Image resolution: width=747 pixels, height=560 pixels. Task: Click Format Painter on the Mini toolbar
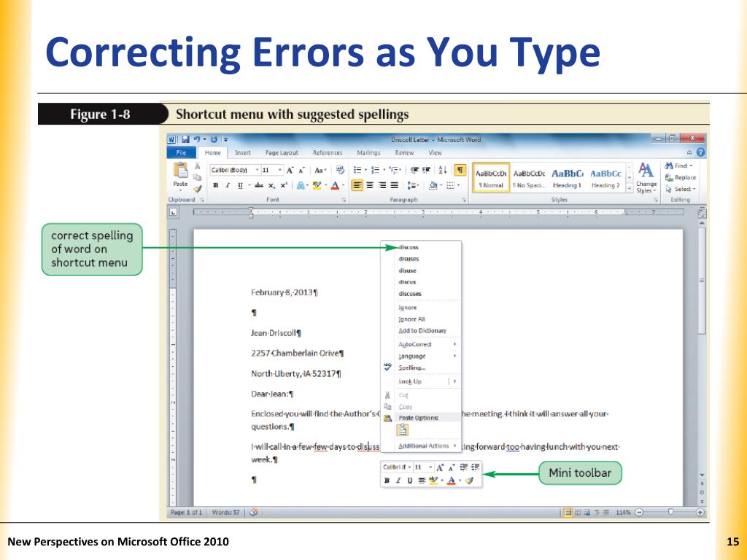pyautogui.click(x=469, y=481)
